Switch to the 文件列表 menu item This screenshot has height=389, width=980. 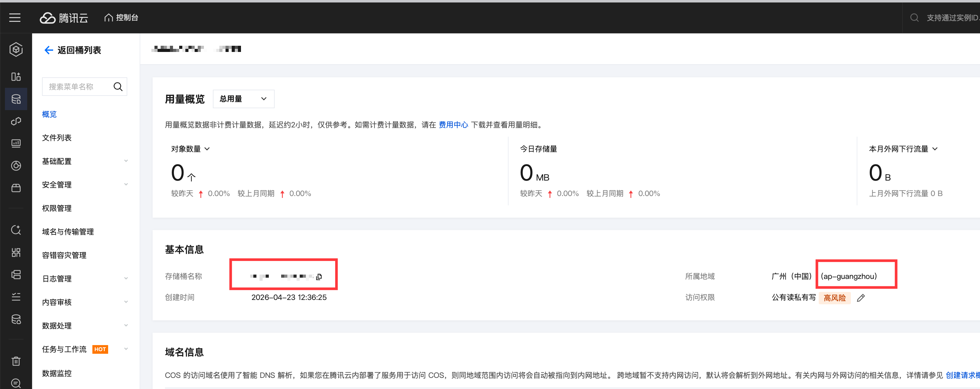(56, 137)
